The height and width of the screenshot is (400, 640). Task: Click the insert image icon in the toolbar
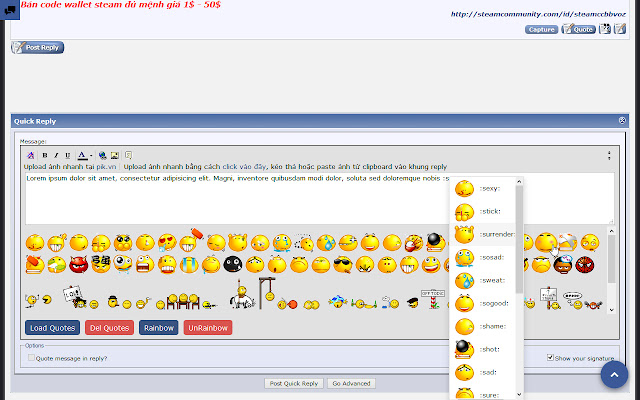[115, 155]
